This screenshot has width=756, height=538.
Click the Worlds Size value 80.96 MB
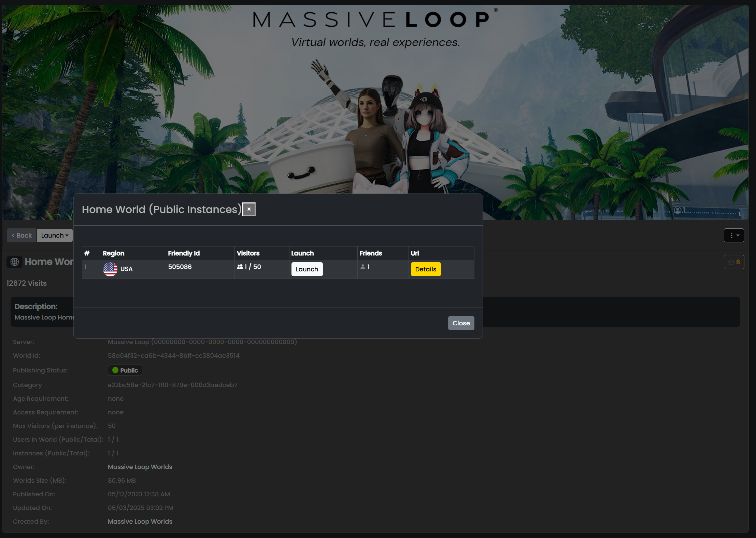pyautogui.click(x=122, y=480)
